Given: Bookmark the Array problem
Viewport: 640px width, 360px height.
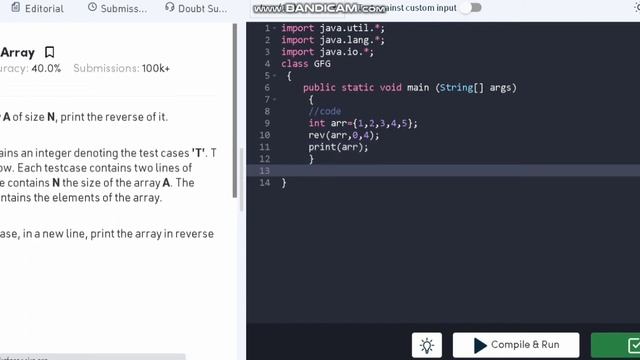Looking at the screenshot, I should tap(49, 52).
